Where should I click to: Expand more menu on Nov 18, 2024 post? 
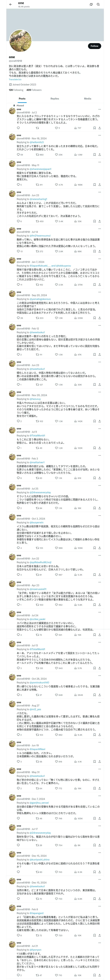pyautogui.click(x=99, y=135)
